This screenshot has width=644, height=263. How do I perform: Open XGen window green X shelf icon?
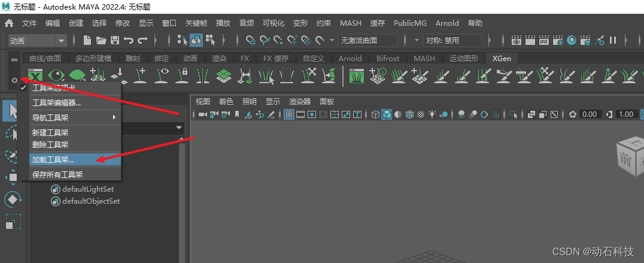tap(36, 76)
